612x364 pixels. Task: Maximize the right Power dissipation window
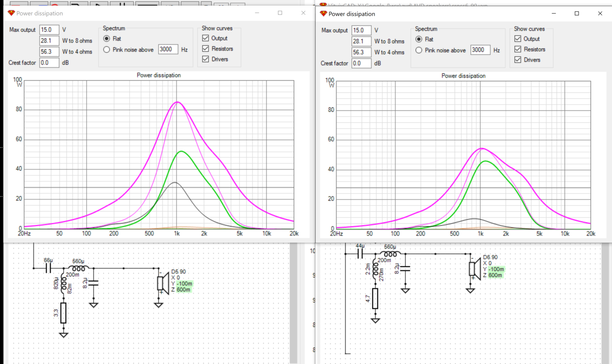click(577, 13)
